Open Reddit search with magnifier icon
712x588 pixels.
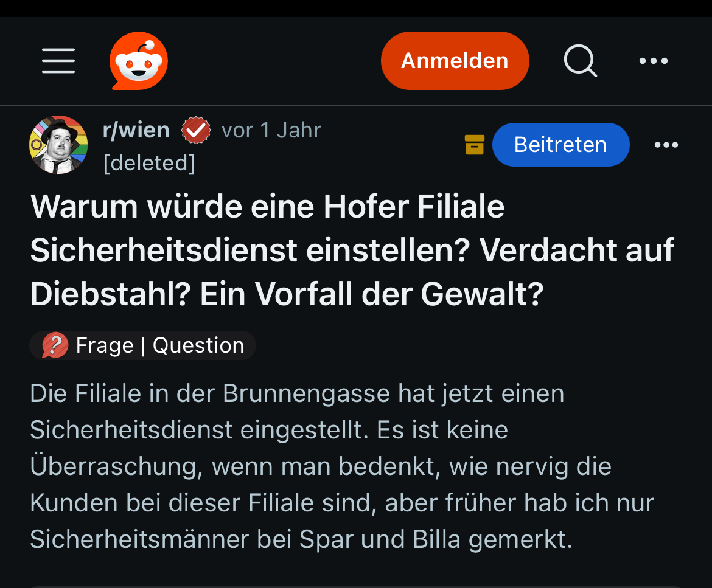[580, 61]
